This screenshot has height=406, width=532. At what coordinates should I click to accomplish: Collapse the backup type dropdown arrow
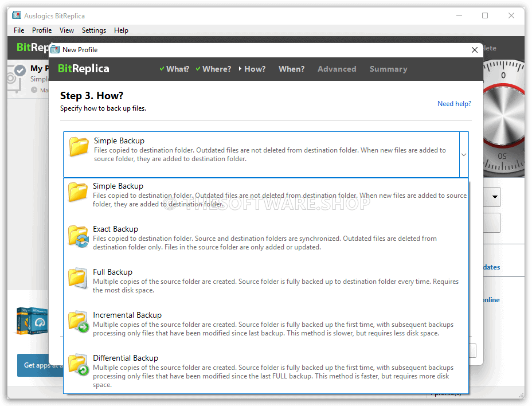point(464,155)
